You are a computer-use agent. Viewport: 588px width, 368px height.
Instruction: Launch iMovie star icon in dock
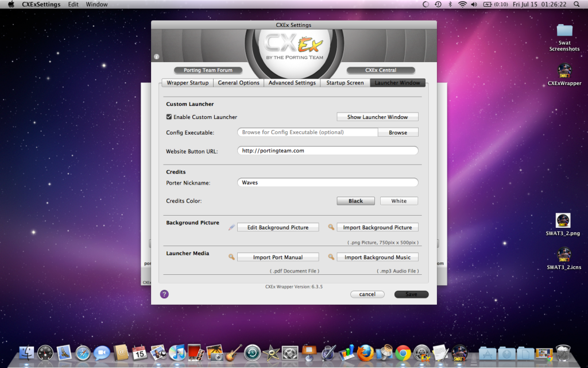(x=271, y=353)
